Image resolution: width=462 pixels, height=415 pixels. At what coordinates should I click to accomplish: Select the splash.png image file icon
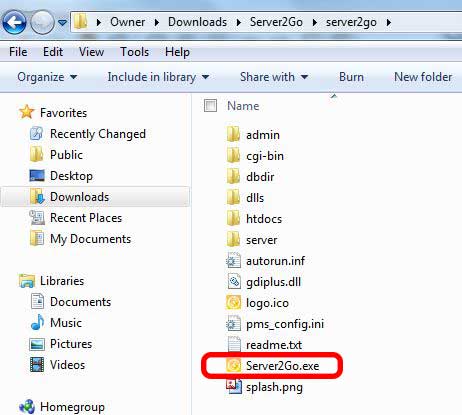click(233, 387)
